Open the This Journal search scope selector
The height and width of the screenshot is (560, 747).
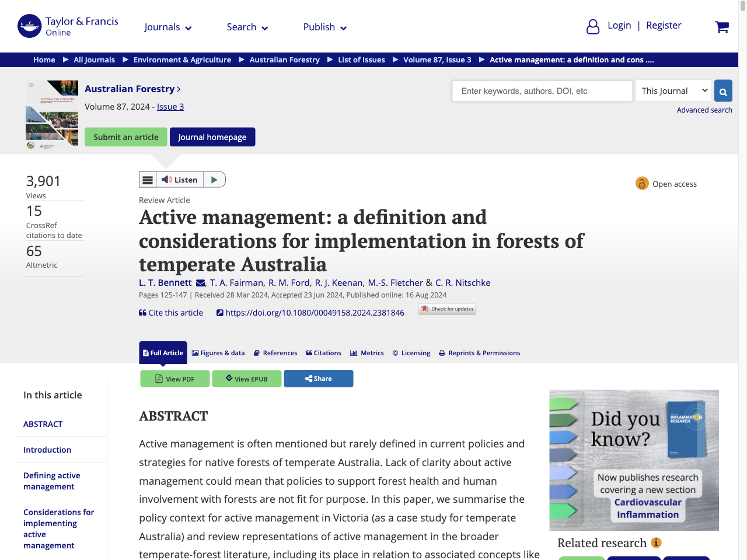pos(673,90)
